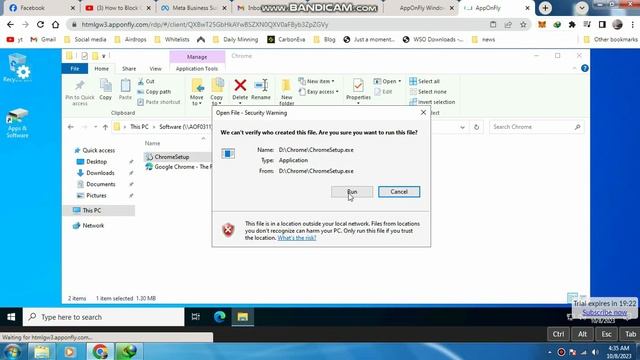Image resolution: width=640 pixels, height=360 pixels.
Task: Click Select all in the ribbon
Action: [424, 81]
